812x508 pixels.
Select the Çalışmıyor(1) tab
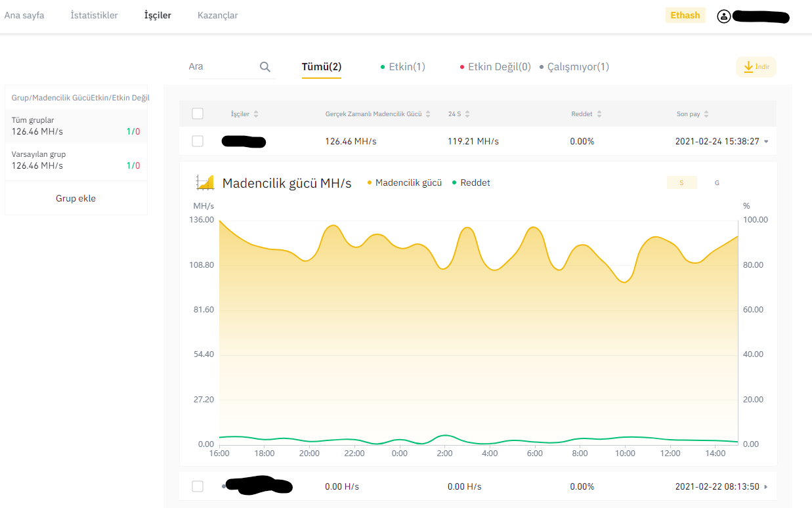[x=574, y=66]
